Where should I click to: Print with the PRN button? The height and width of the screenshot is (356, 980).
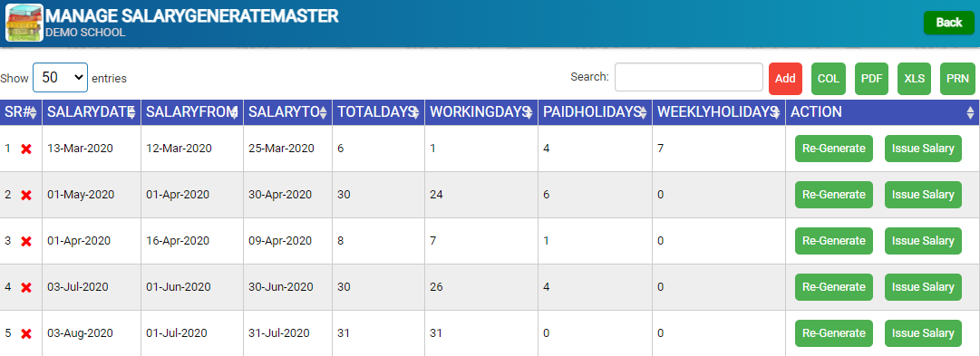[957, 79]
